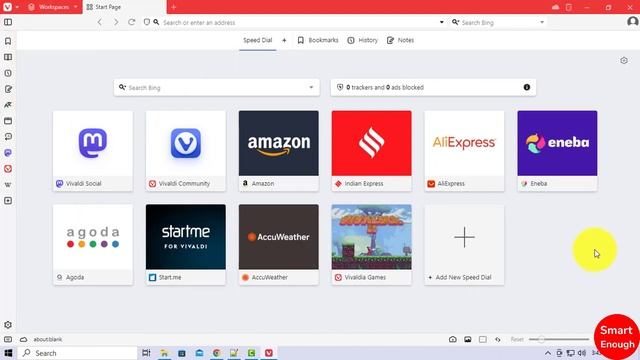Open the Windows Start menu
This screenshot has height=360, width=640.
pos(8,353)
